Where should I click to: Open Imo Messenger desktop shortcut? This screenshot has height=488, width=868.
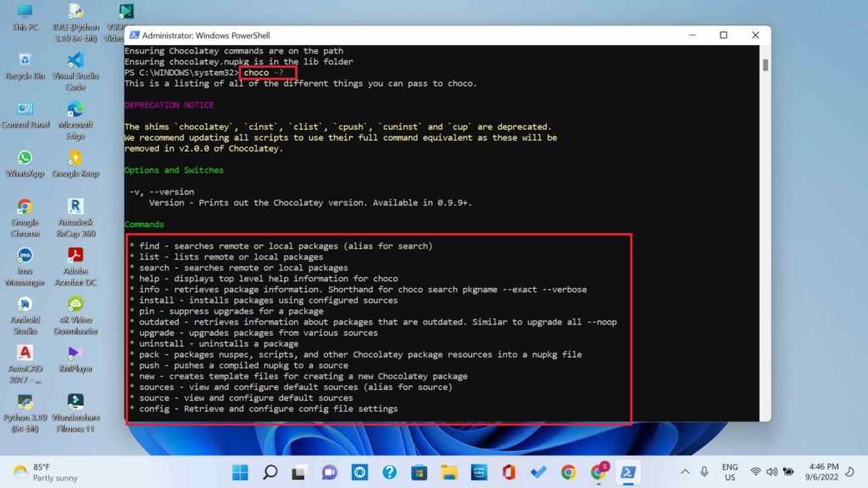click(25, 267)
